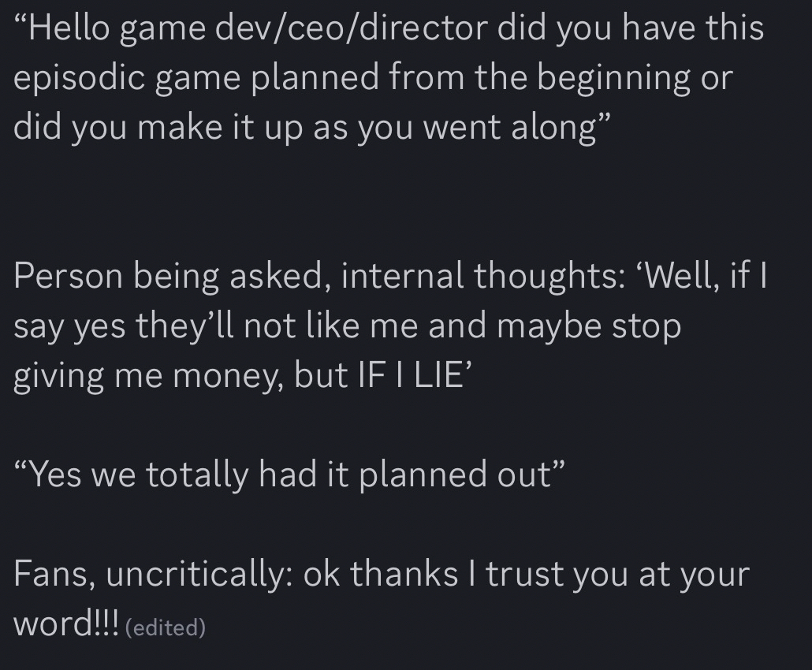This screenshot has height=670, width=812.
Task: Click the line "Yes we totally had it planned out"
Action: [x=289, y=474]
